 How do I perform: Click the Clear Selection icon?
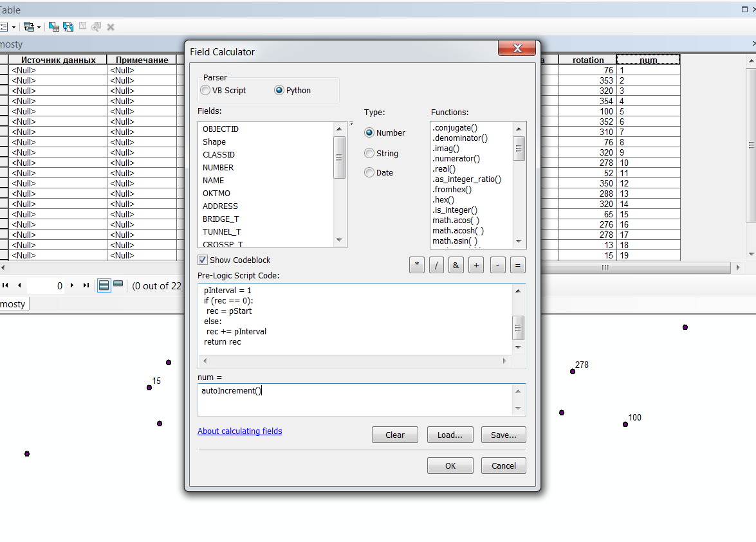[82, 26]
